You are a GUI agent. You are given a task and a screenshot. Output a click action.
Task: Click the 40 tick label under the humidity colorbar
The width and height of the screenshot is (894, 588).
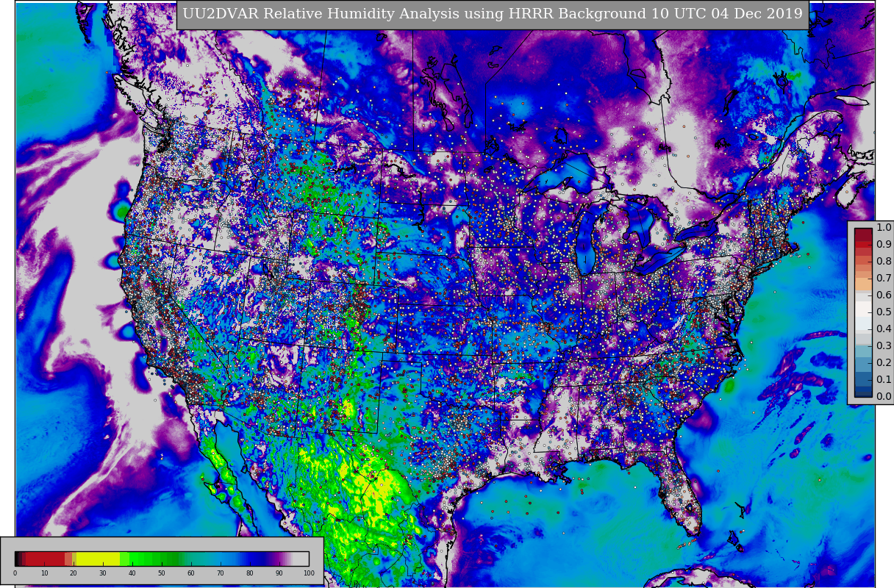tap(132, 573)
